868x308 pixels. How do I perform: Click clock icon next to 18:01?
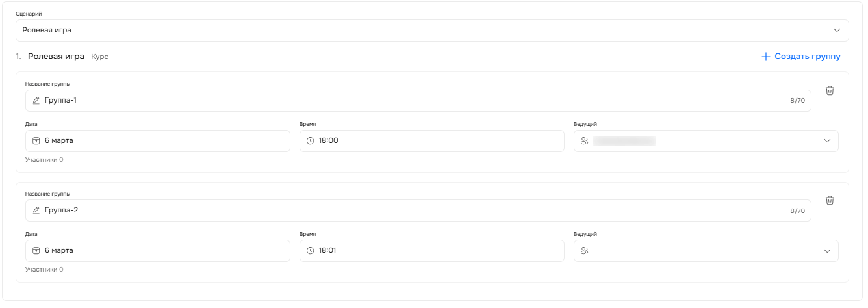coord(310,251)
